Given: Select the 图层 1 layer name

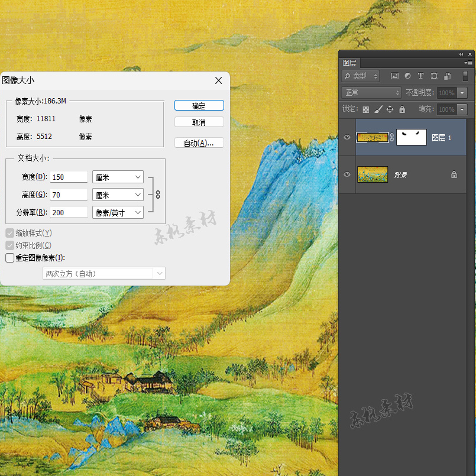Looking at the screenshot, I should click(441, 138).
